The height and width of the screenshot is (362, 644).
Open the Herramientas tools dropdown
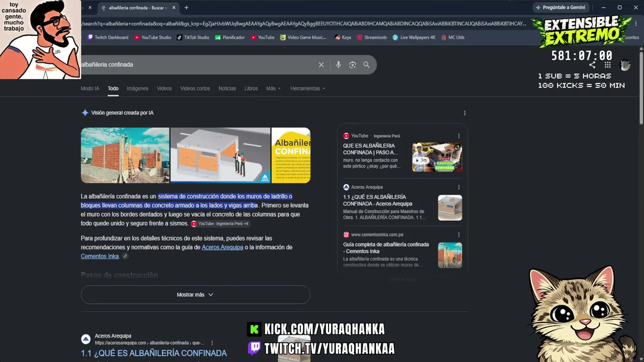click(308, 88)
